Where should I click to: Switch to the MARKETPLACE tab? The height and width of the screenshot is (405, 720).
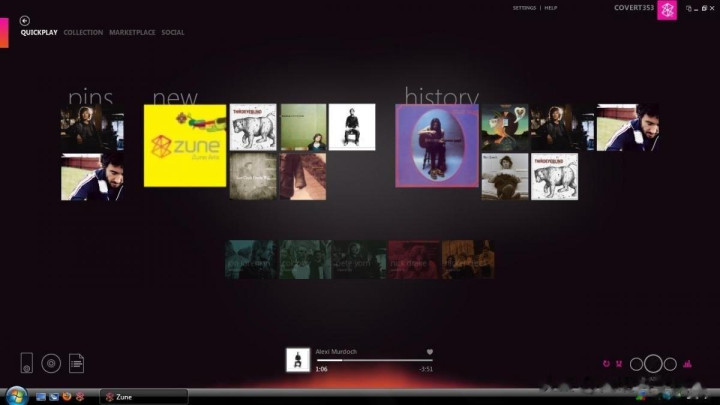(132, 33)
